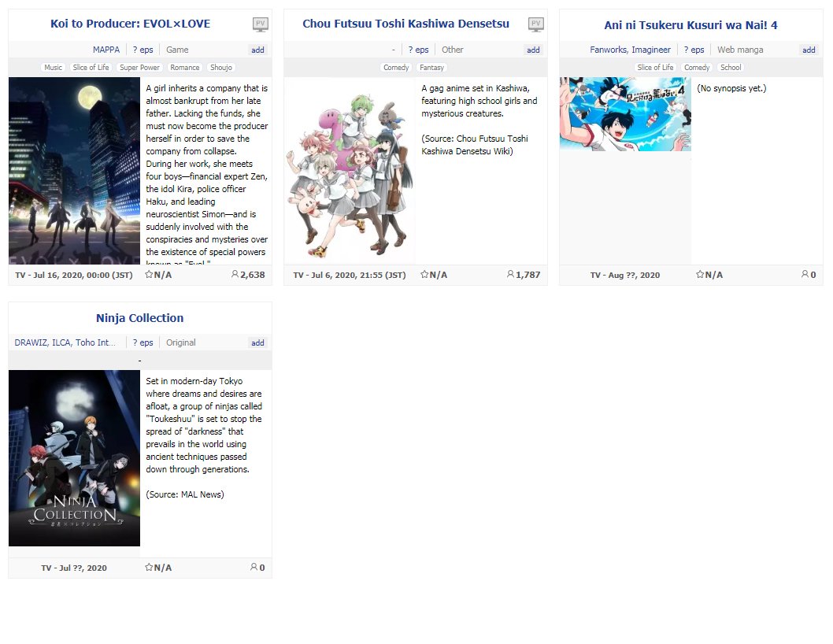Click member count '1,787'
Viewport: 833px width, 644px height.
click(x=528, y=275)
